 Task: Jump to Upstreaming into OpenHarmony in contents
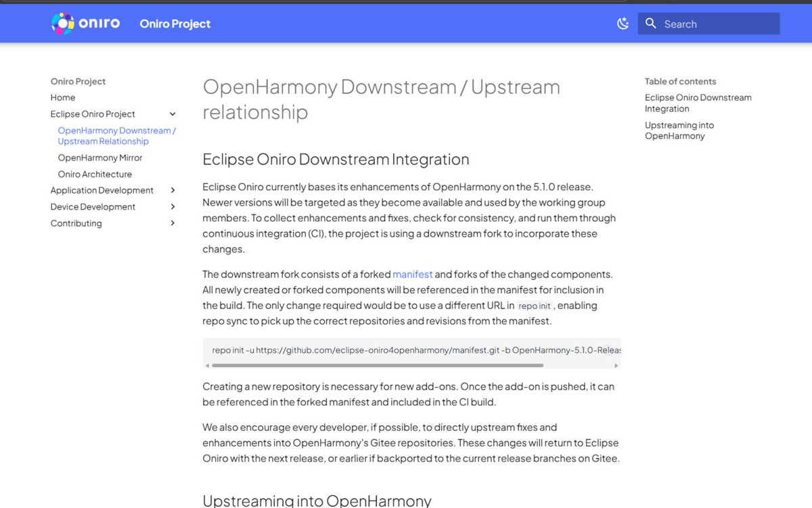click(x=679, y=131)
